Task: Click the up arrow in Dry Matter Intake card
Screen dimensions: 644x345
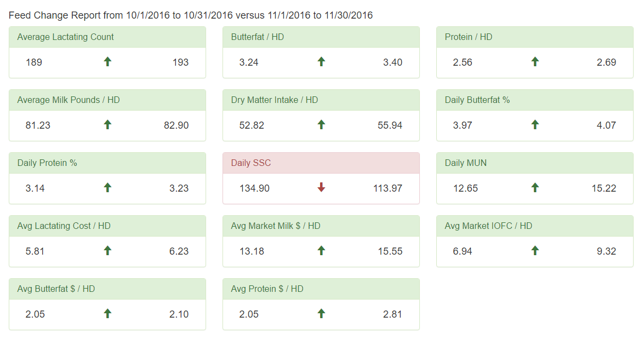Action: coord(321,125)
